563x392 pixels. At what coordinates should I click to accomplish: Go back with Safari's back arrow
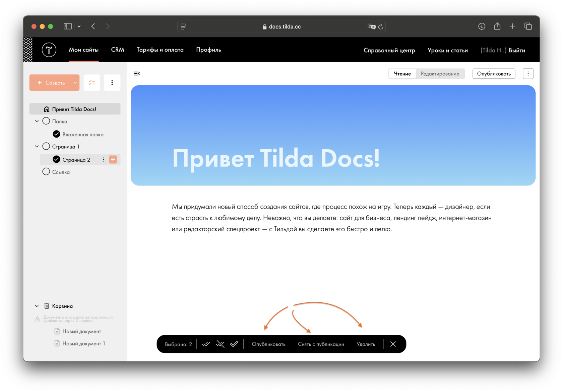click(x=93, y=26)
